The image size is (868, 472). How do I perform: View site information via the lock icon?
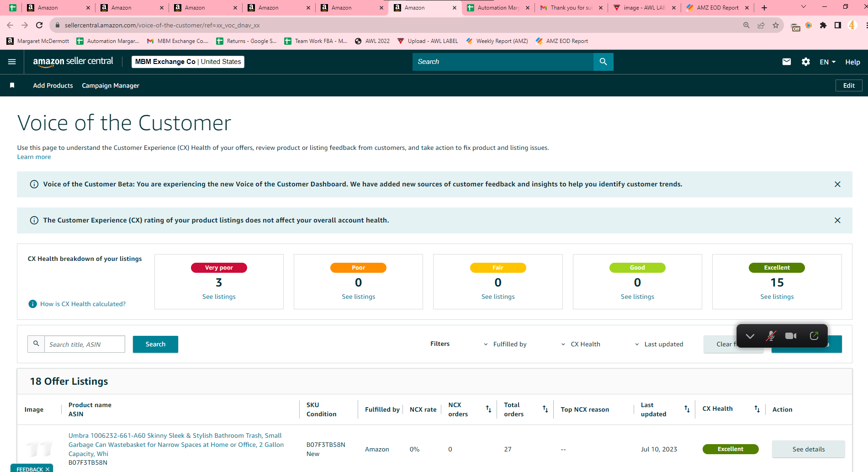tap(57, 25)
